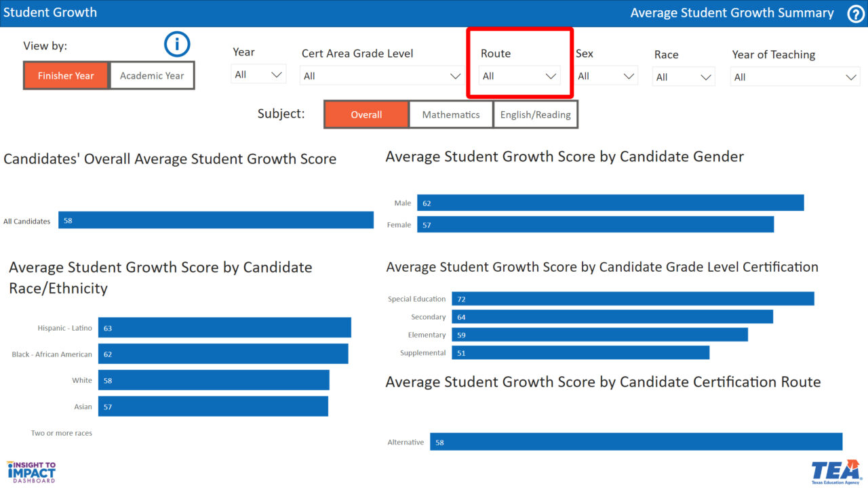Open the Year of Teaching dropdown
Image resolution: width=868 pixels, height=494 pixels.
tap(795, 76)
